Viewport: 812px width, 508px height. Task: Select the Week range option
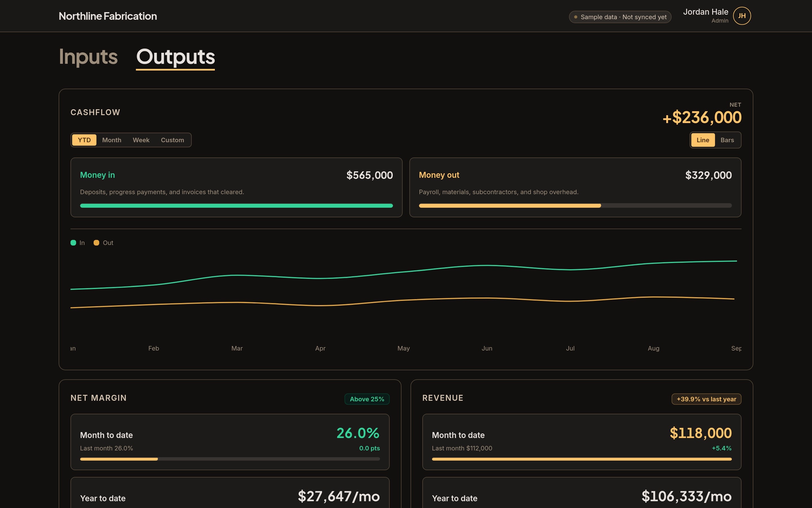point(141,140)
